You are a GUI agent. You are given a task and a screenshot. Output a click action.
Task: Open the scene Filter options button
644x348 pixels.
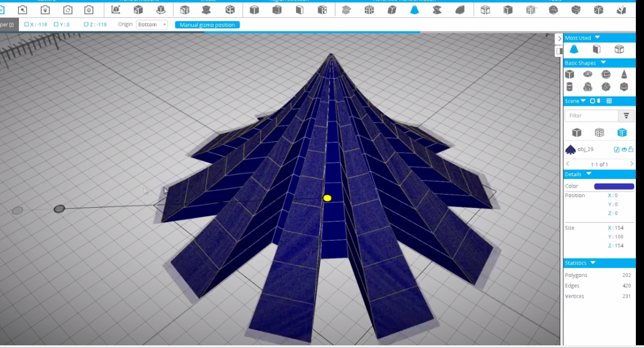coord(626,116)
